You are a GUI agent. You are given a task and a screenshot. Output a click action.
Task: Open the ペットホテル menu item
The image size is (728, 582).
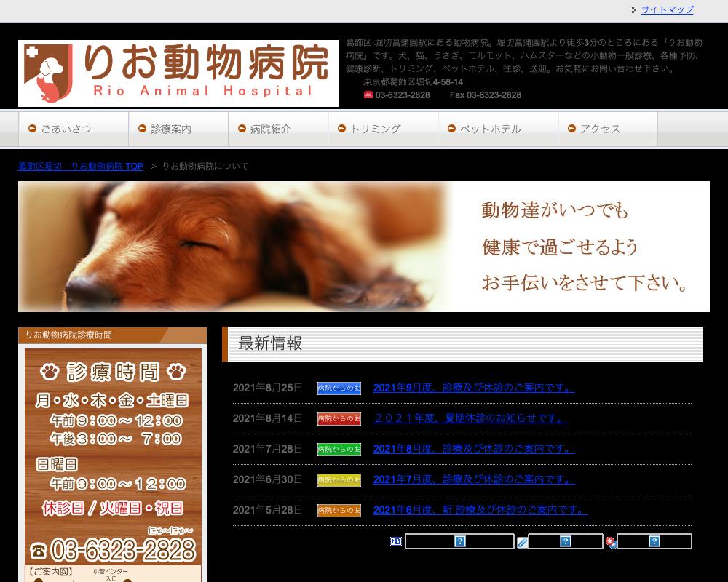(488, 129)
